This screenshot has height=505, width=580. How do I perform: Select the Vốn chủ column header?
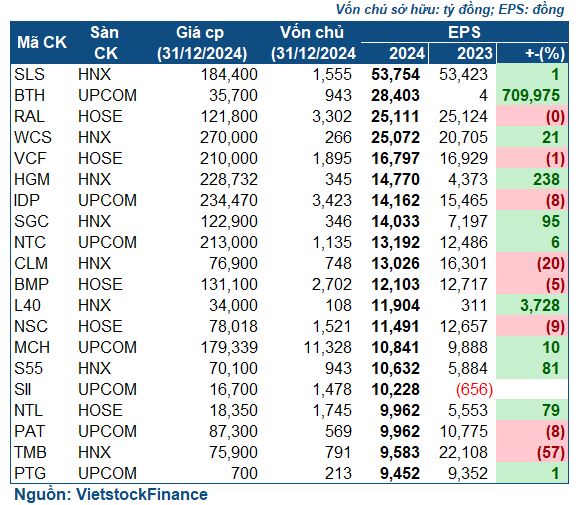pyautogui.click(x=313, y=43)
